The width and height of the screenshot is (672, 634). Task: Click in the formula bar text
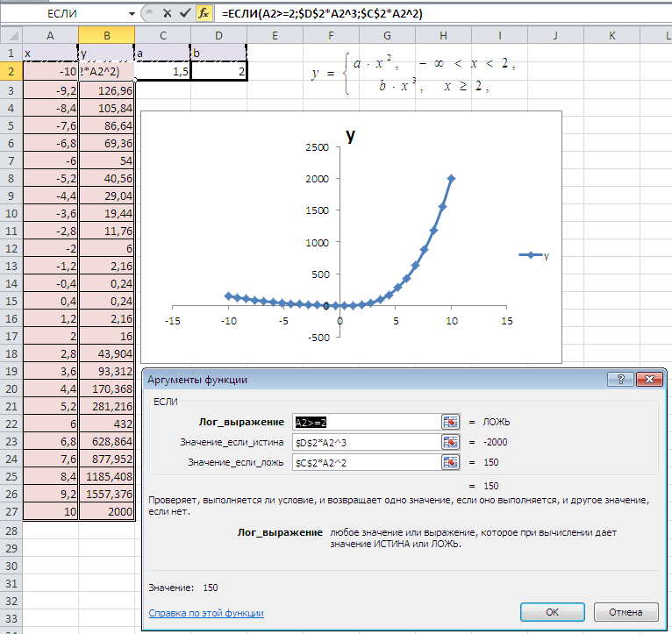tap(322, 14)
